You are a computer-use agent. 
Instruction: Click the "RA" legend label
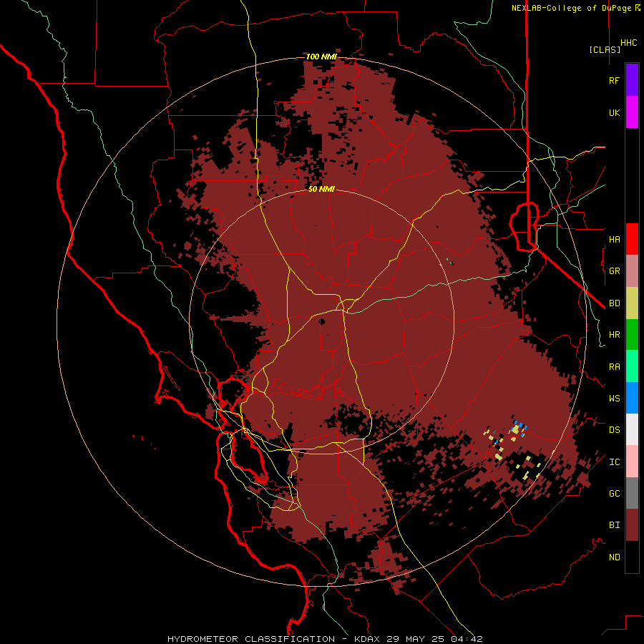pyautogui.click(x=614, y=367)
